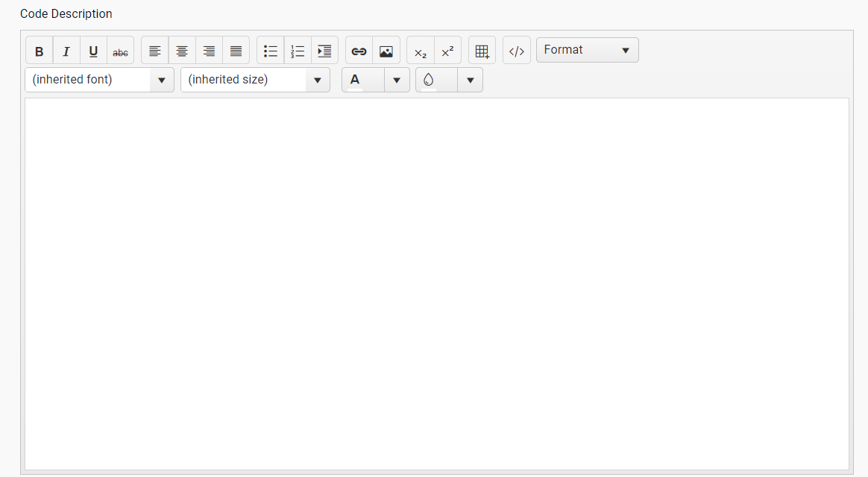The image size is (868, 477).
Task: Apply superscript formatting
Action: pos(447,51)
